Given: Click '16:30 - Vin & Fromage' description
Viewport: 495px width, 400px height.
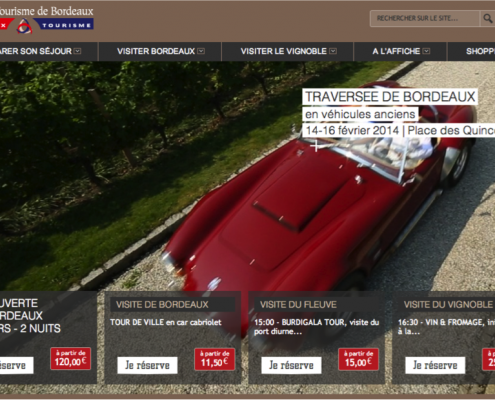Looking at the screenshot, I should click(x=446, y=327).
